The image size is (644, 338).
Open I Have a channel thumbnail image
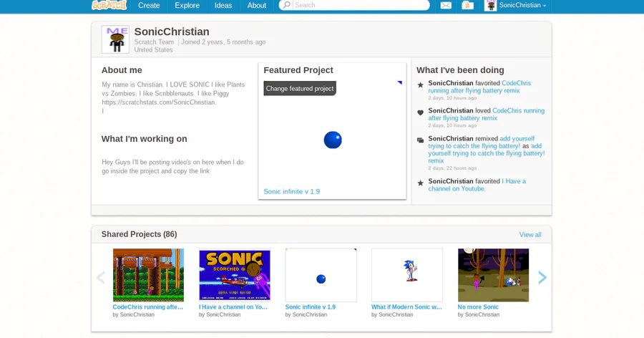(235, 275)
